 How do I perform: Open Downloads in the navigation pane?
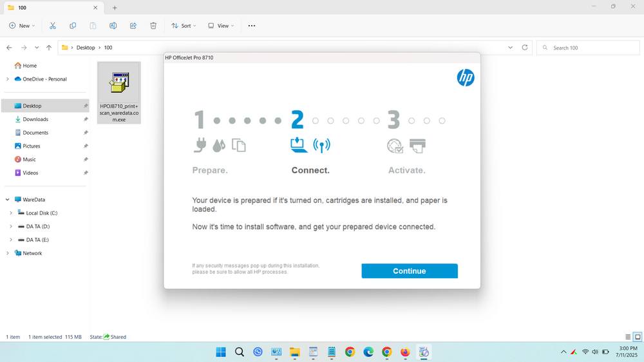pyautogui.click(x=35, y=119)
